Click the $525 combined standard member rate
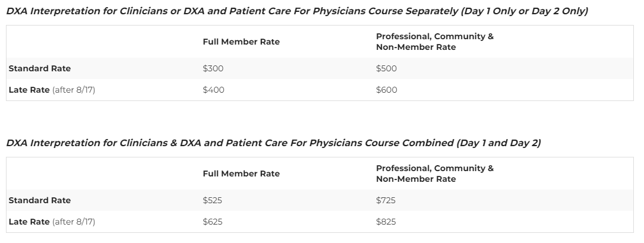Image resolution: width=644 pixels, height=243 pixels. tap(212, 200)
